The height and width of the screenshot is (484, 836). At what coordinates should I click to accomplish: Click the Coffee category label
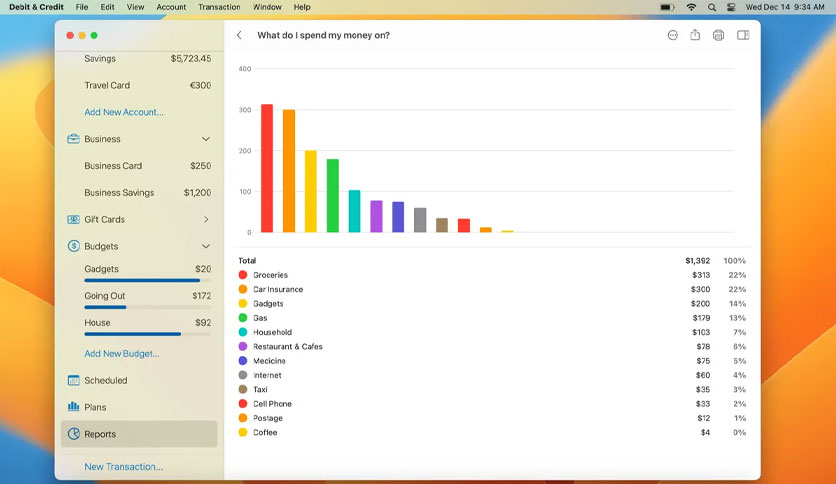tap(265, 432)
